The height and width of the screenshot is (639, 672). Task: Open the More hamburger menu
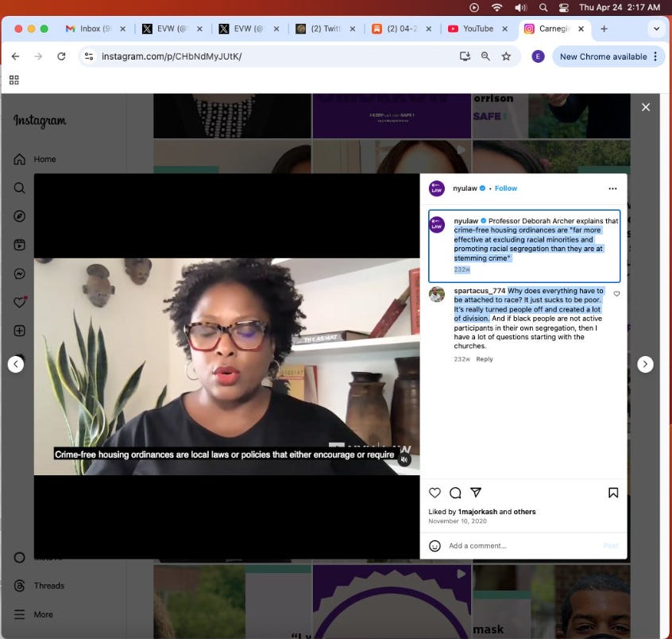[33, 614]
